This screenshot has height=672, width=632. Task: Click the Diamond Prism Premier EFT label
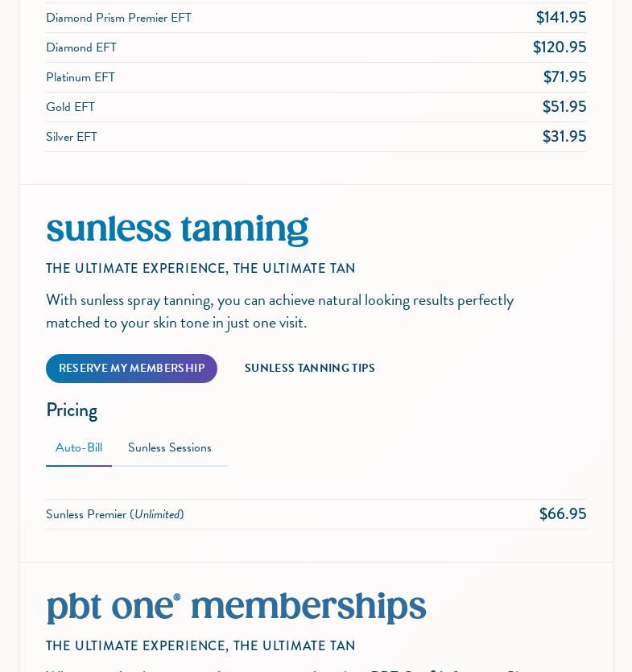118,18
